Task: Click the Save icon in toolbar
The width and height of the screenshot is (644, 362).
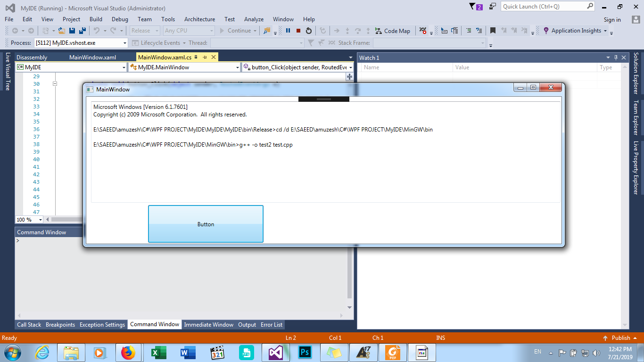Action: tap(72, 31)
